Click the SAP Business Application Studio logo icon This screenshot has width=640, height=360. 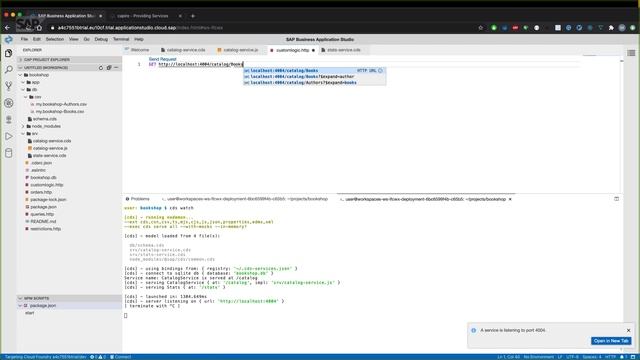click(9, 40)
